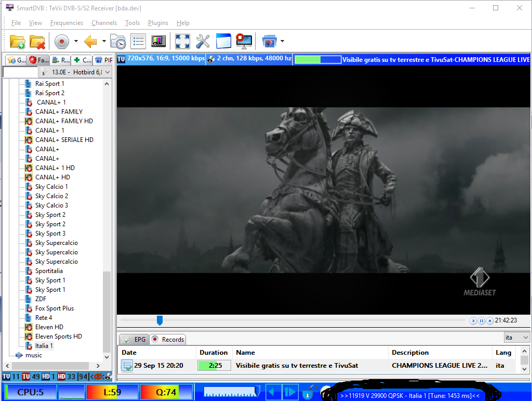This screenshot has height=401, width=532.
Task: Click the Duration column header
Action: (214, 353)
